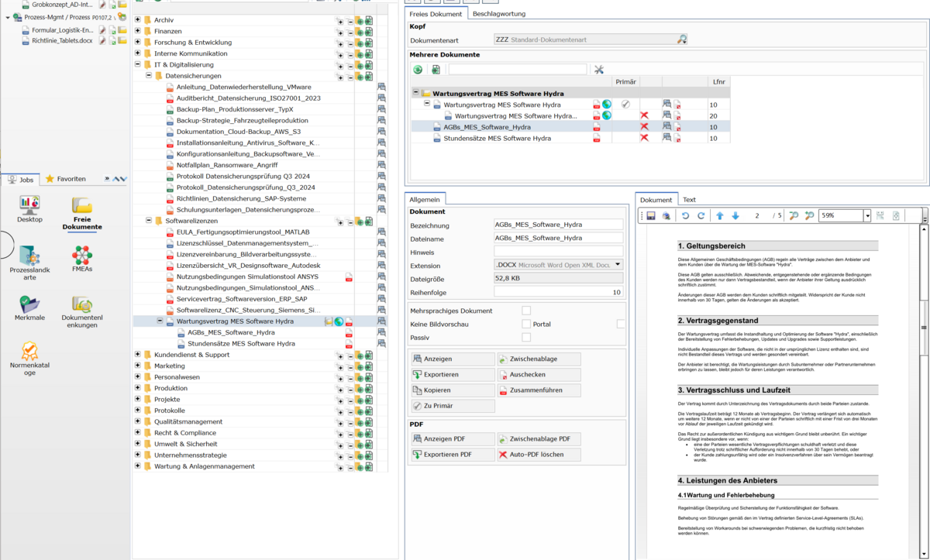Click globe icon on Wartungsvertrag MES tree row
This screenshot has height=560, width=930.
coord(339,321)
